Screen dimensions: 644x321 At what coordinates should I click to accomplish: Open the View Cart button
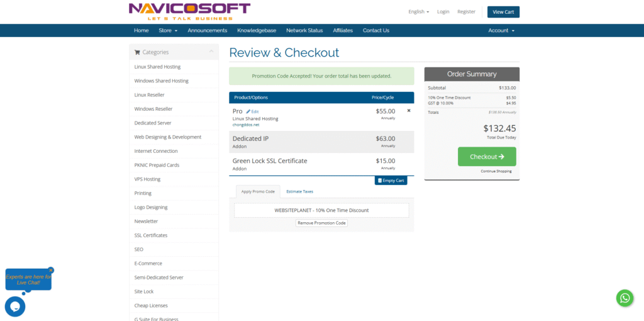[503, 12]
